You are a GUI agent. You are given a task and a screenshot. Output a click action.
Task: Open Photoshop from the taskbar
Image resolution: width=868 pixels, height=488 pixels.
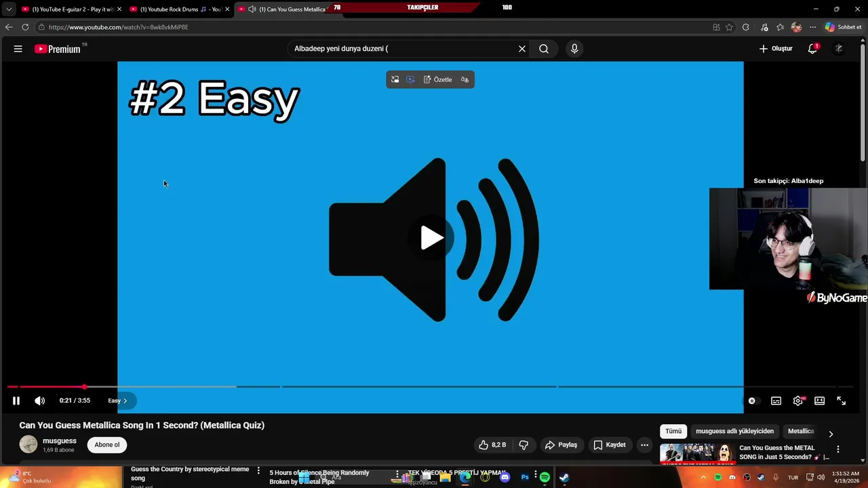coord(525,478)
